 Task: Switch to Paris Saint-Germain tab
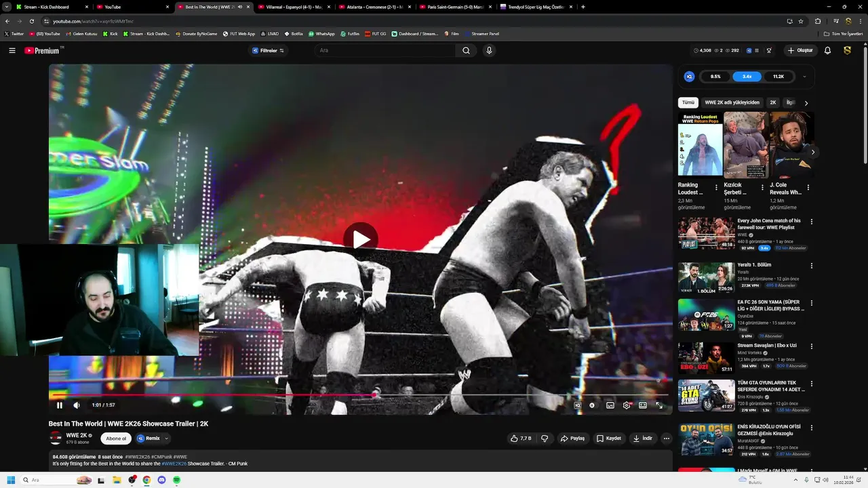455,7
